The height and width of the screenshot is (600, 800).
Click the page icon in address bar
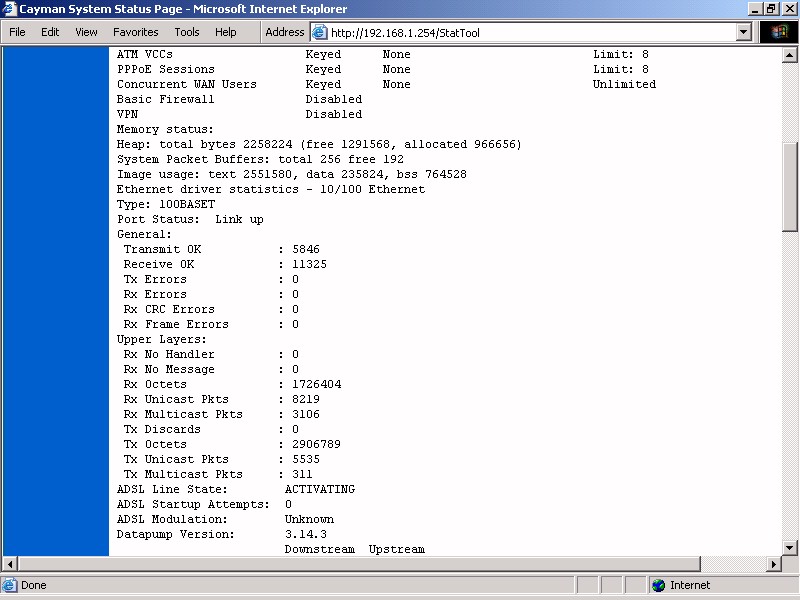pos(319,33)
